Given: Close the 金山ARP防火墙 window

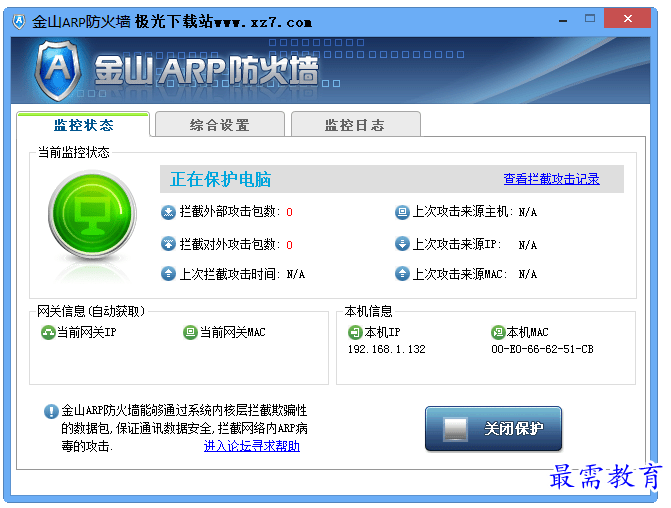Looking at the screenshot, I should point(627,18).
